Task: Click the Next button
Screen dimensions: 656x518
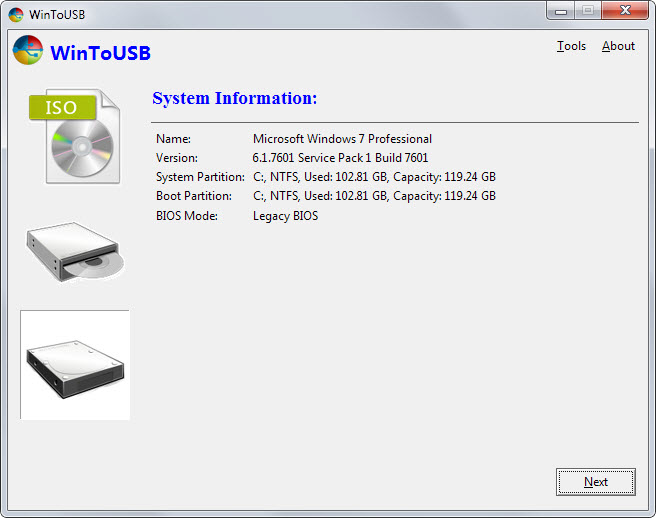Action: pos(596,482)
